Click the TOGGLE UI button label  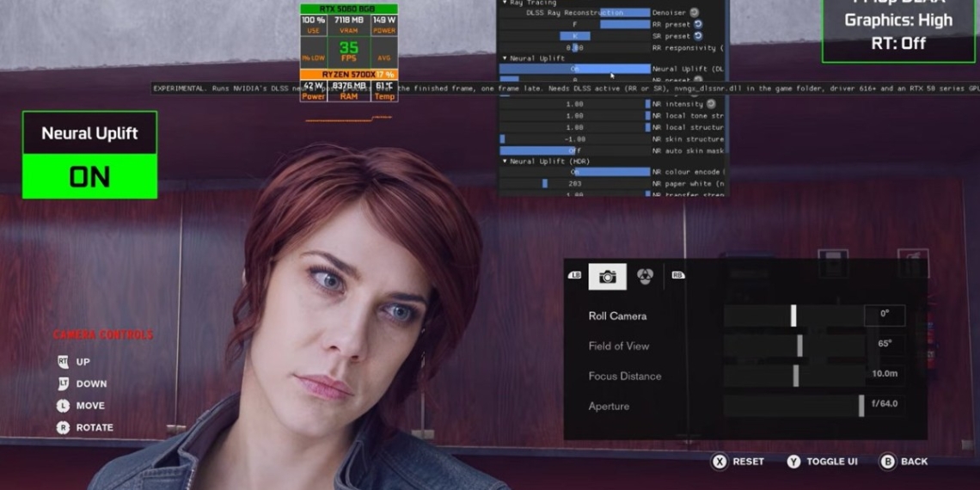(832, 462)
